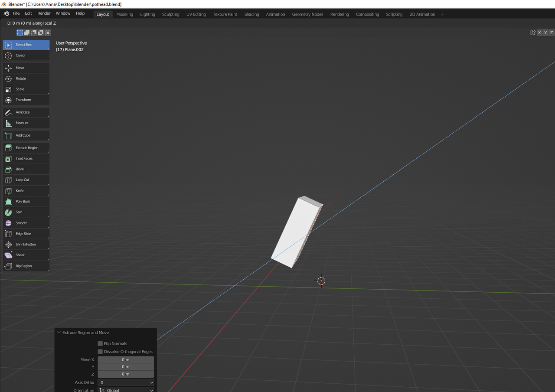Select the Select Box tool
This screenshot has height=392, width=555.
(x=26, y=45)
